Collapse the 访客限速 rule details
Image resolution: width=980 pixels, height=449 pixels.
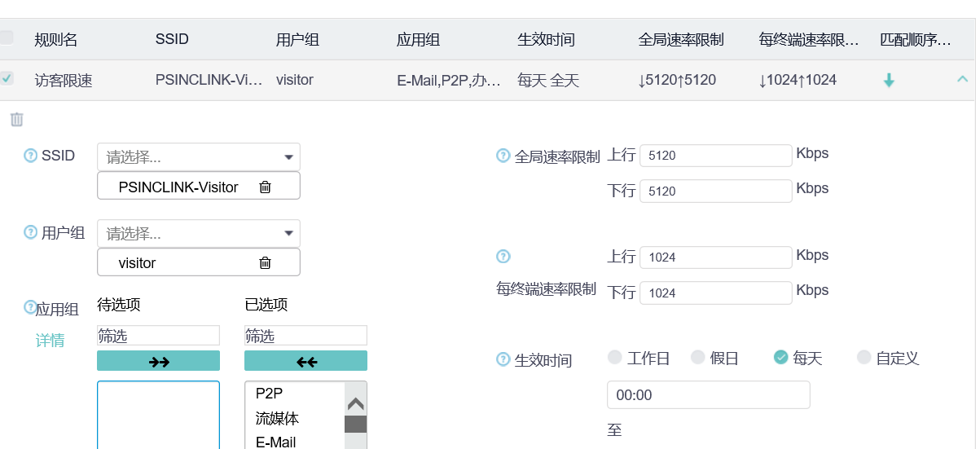pyautogui.click(x=962, y=79)
